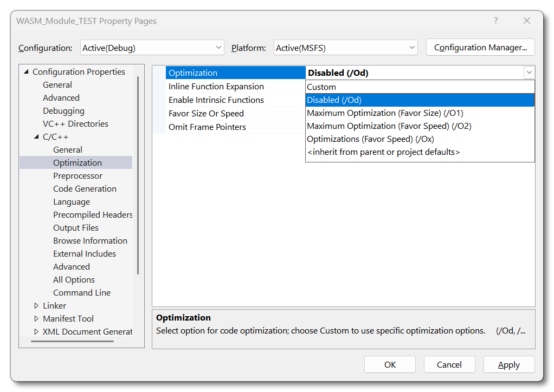This screenshot has width=554, height=392.
Task: Click the help question mark icon
Action: 495,21
